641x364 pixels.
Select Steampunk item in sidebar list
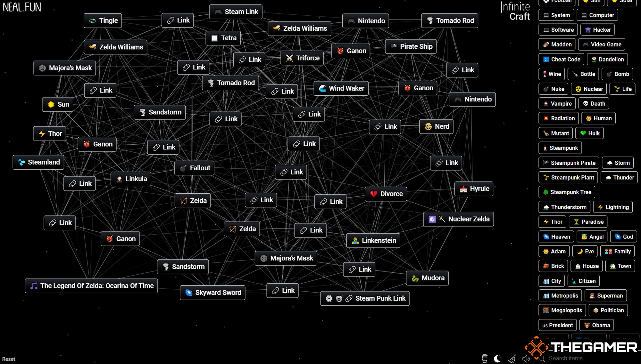(561, 147)
